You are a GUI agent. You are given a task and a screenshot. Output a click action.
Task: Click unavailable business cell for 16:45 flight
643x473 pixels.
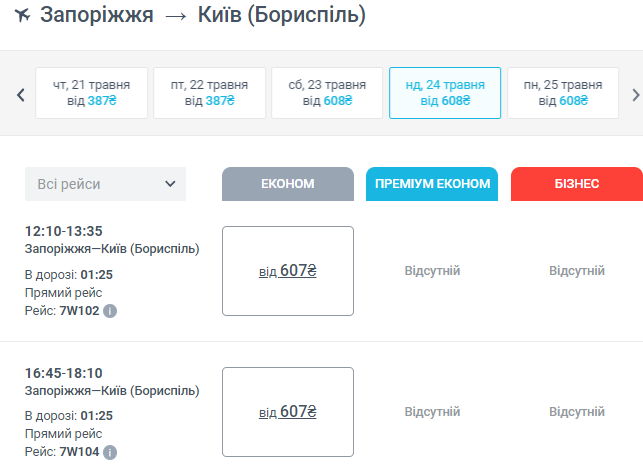pos(577,411)
